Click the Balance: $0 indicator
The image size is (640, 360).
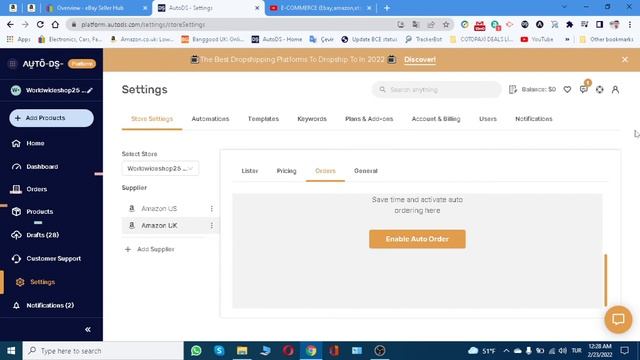tap(533, 89)
